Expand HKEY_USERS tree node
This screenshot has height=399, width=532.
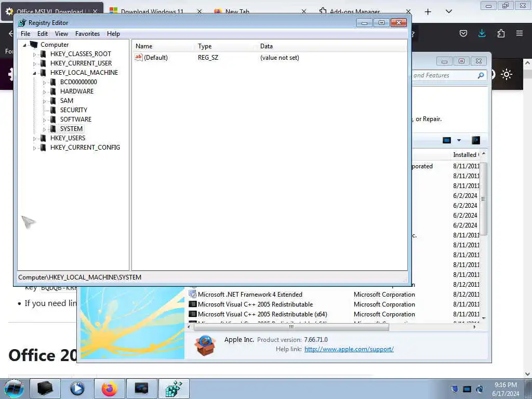[34, 138]
